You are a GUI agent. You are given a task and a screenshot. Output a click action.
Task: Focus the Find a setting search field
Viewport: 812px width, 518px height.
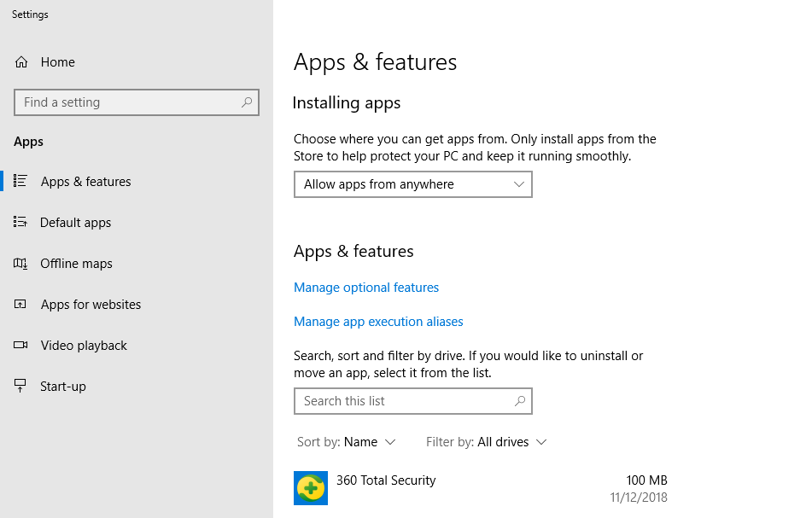coord(137,102)
